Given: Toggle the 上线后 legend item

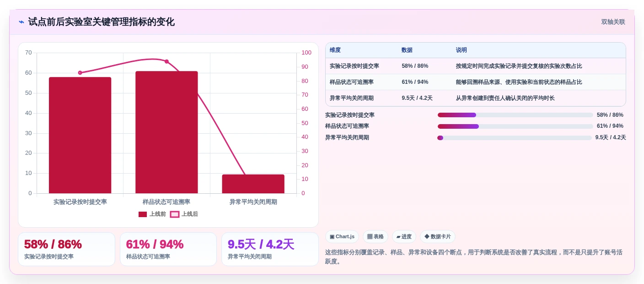Looking at the screenshot, I should [184, 214].
